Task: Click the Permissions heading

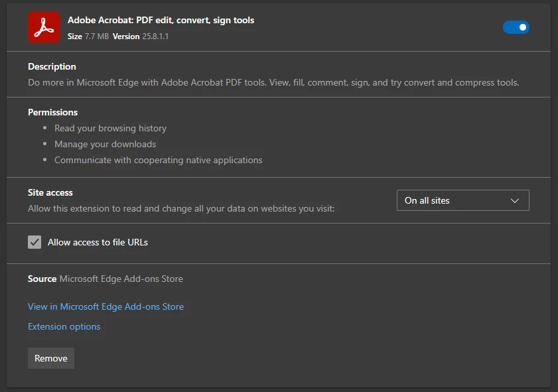Action: (52, 112)
